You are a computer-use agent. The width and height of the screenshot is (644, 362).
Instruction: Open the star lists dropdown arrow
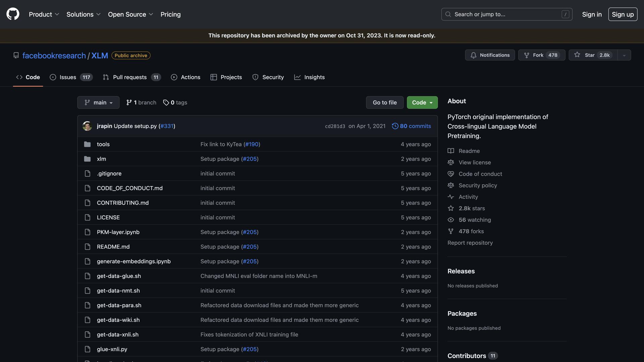(624, 55)
